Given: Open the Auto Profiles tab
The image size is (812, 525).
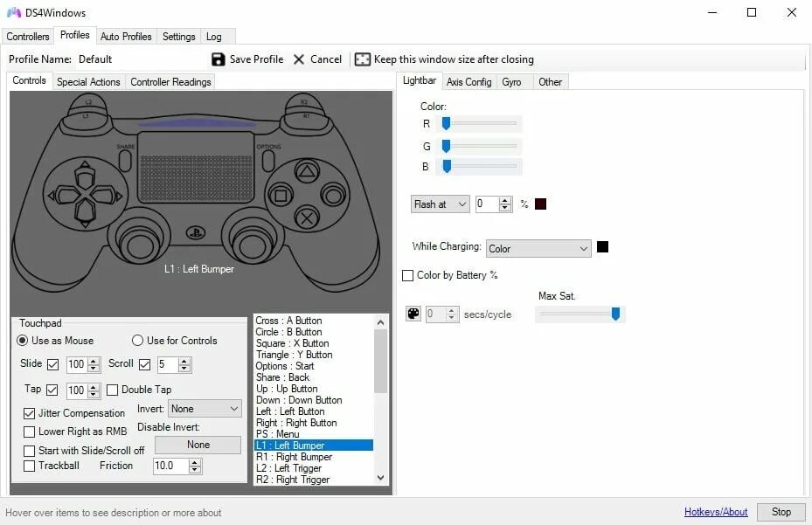Looking at the screenshot, I should point(126,36).
